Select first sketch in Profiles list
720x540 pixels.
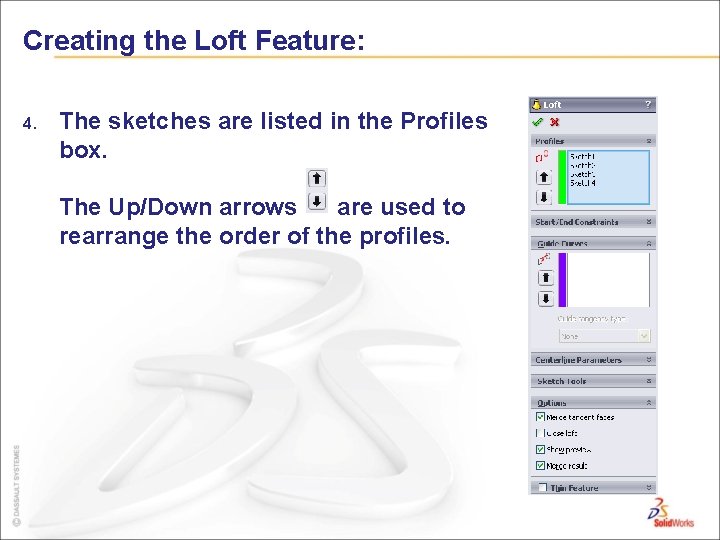coord(583,157)
